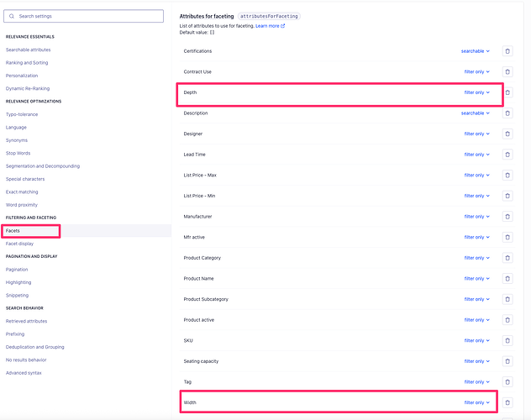Screen dimensions: 531x420
Task: Delete the Designer facet attribute
Action: pos(507,134)
